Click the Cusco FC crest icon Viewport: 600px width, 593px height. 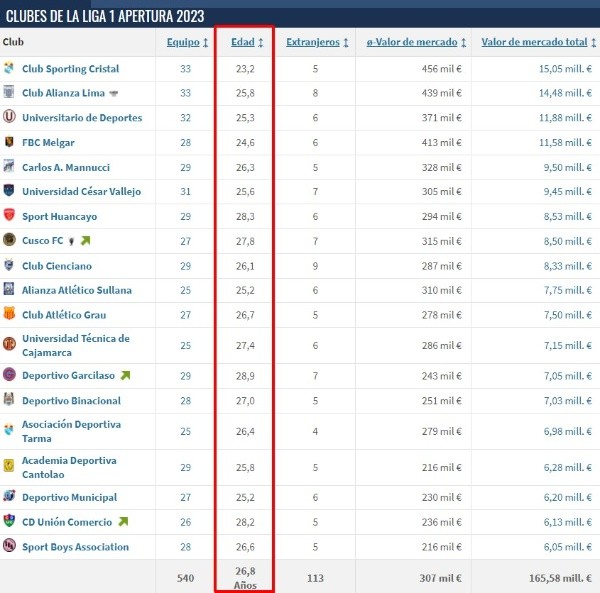pyautogui.click(x=9, y=240)
